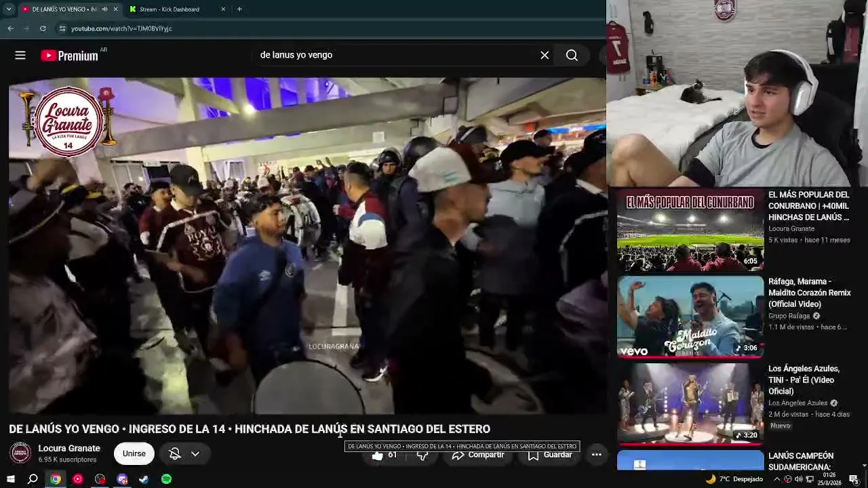Select the youtube.com address bar URL
Viewport: 868px width, 488px height.
(121, 28)
